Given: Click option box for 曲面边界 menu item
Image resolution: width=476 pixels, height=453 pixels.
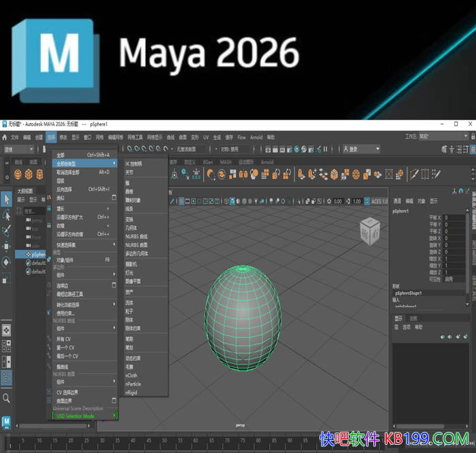Looking at the screenshot, I should [x=114, y=401].
